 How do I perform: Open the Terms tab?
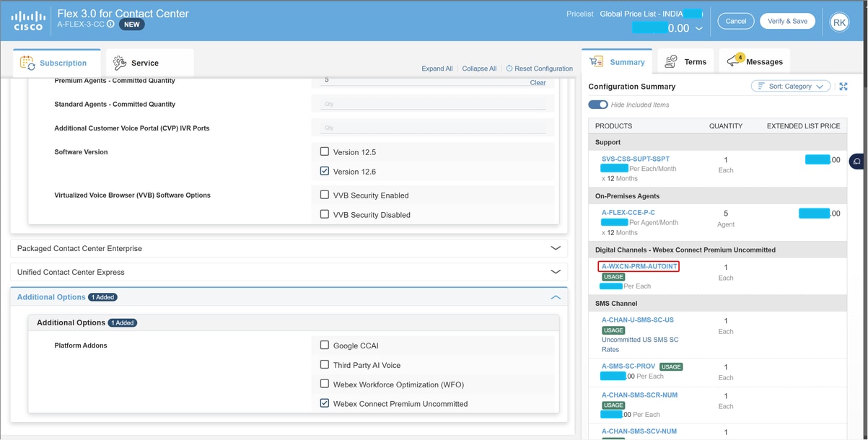coord(685,62)
